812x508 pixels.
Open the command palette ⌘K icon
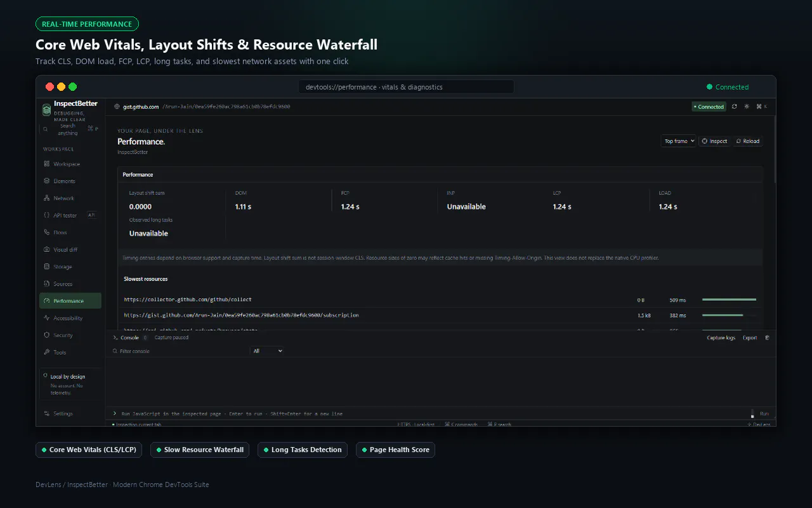click(x=761, y=107)
